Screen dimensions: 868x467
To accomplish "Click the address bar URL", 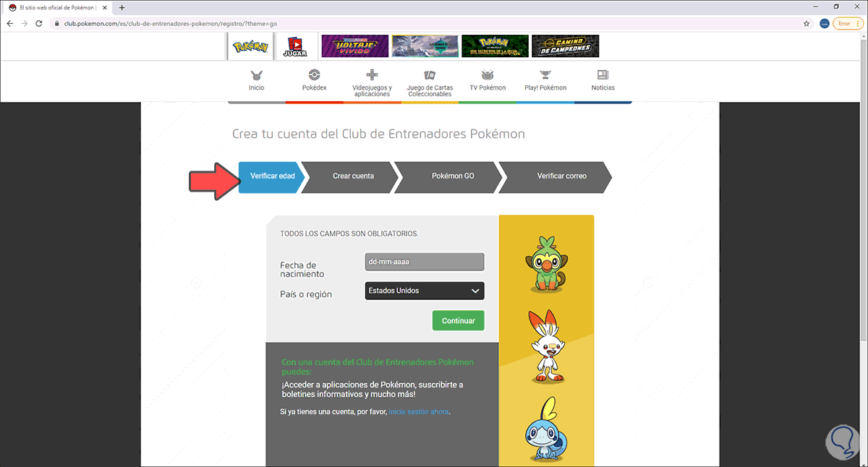I will click(x=170, y=23).
